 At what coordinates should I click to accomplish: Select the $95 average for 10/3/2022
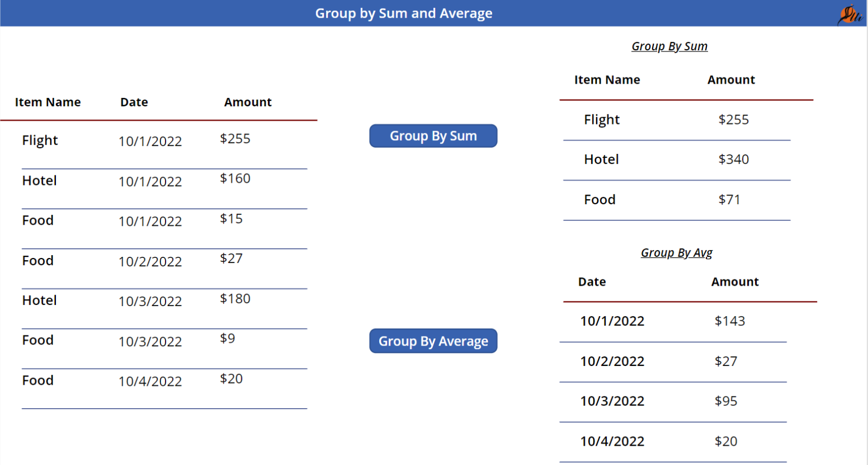pos(726,401)
